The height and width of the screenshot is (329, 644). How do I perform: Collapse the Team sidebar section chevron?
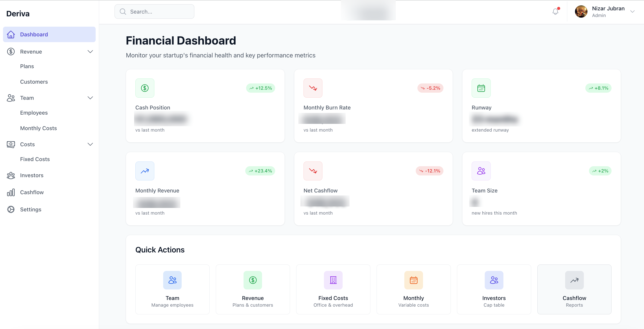tap(90, 98)
